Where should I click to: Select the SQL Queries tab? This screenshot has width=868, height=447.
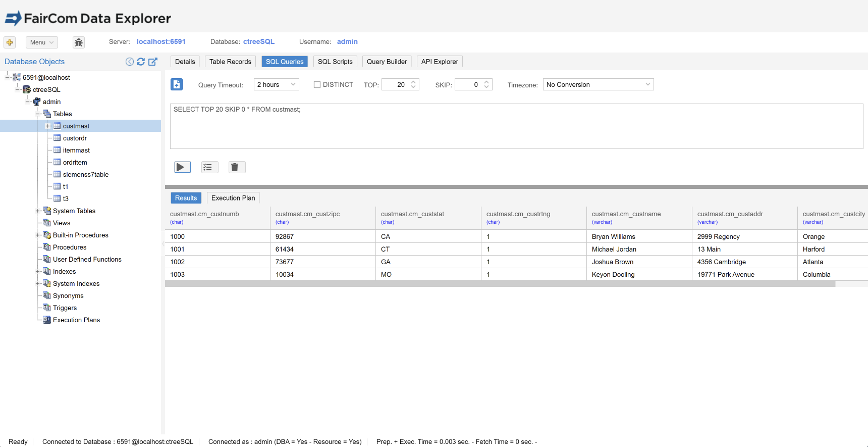point(285,62)
